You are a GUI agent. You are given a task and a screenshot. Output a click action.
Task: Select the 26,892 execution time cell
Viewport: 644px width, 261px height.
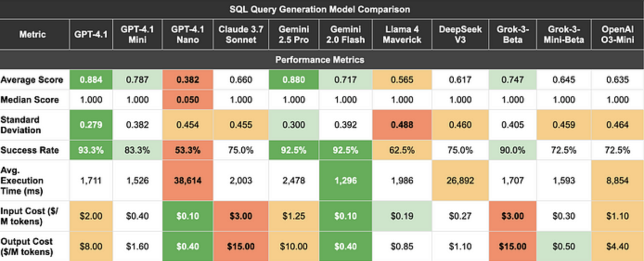click(460, 180)
